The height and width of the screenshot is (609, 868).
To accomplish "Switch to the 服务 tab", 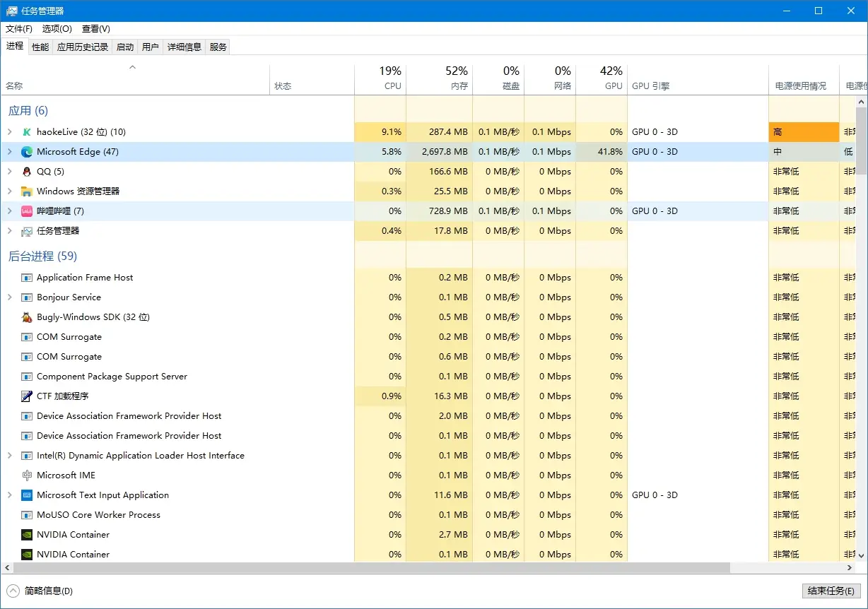I will 218,47.
